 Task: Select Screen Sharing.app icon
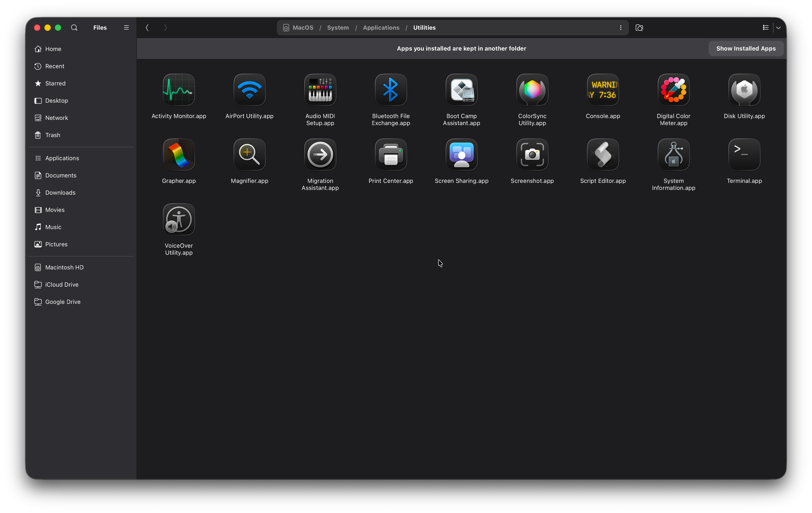coord(461,155)
